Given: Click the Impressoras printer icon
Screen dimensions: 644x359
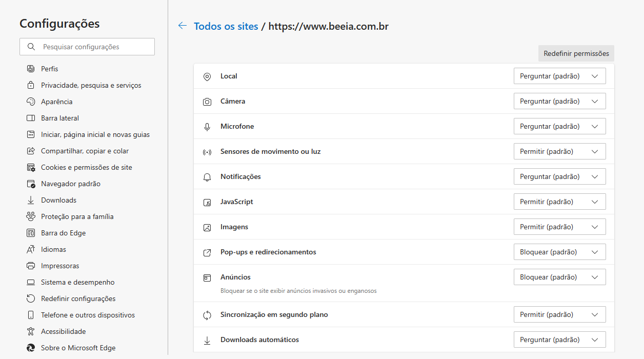Looking at the screenshot, I should [x=31, y=266].
